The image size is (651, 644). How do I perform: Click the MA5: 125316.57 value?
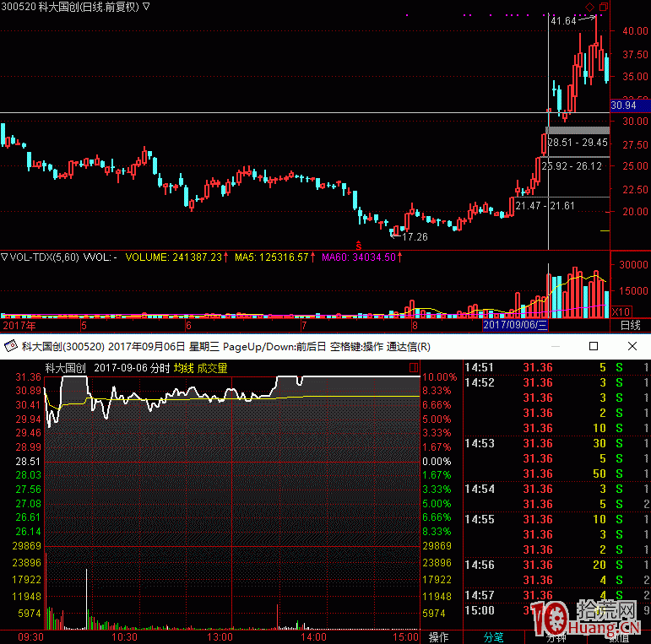272,257
